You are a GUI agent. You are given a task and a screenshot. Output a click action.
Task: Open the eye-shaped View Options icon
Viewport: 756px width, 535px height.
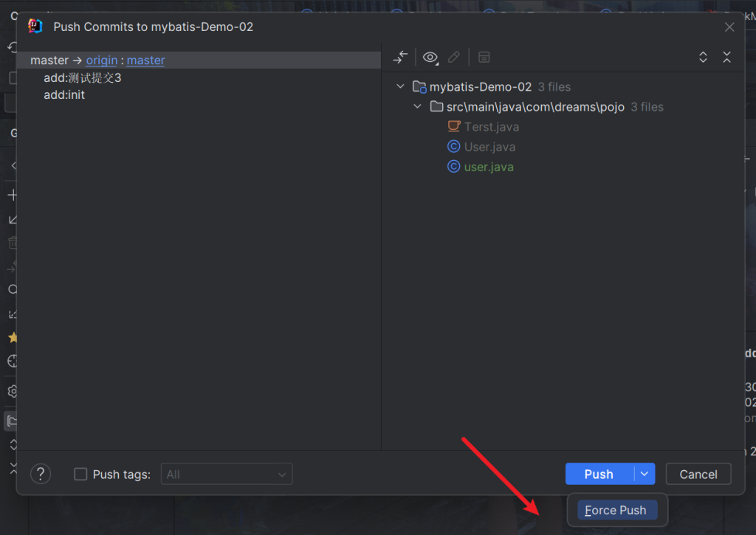pos(430,57)
